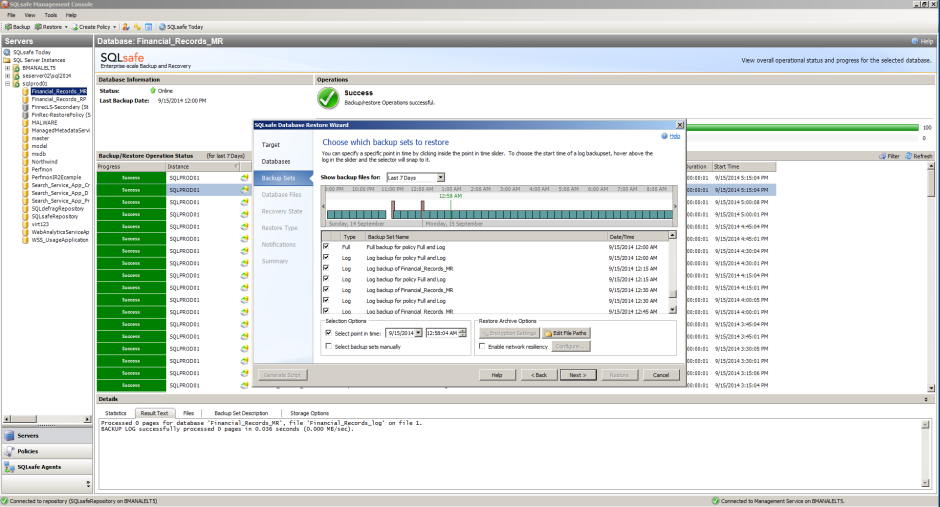Click the Restore toolbar icon
This screenshot has width=940, height=507.
click(x=38, y=27)
